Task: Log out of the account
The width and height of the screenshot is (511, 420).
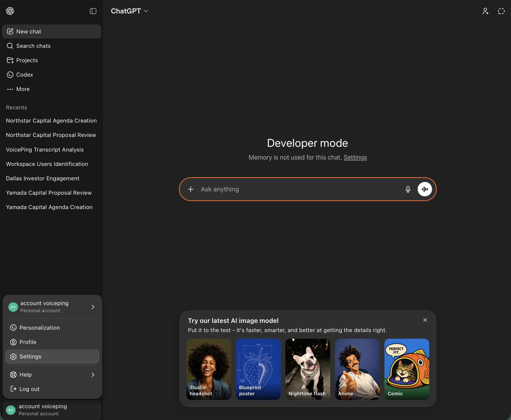Action: click(29, 389)
